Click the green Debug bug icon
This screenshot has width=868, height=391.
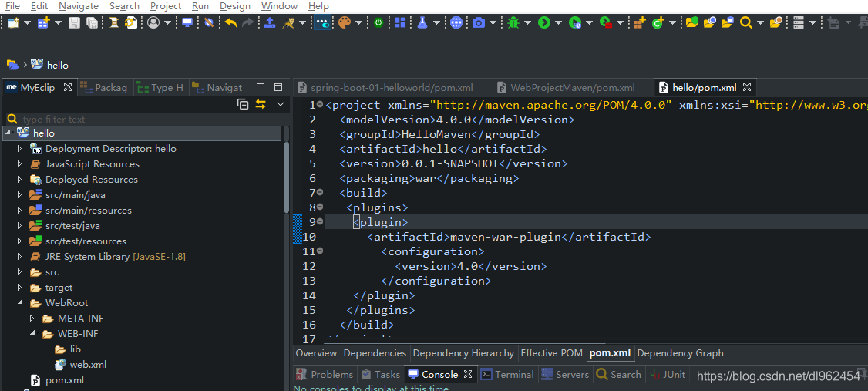[x=513, y=22]
